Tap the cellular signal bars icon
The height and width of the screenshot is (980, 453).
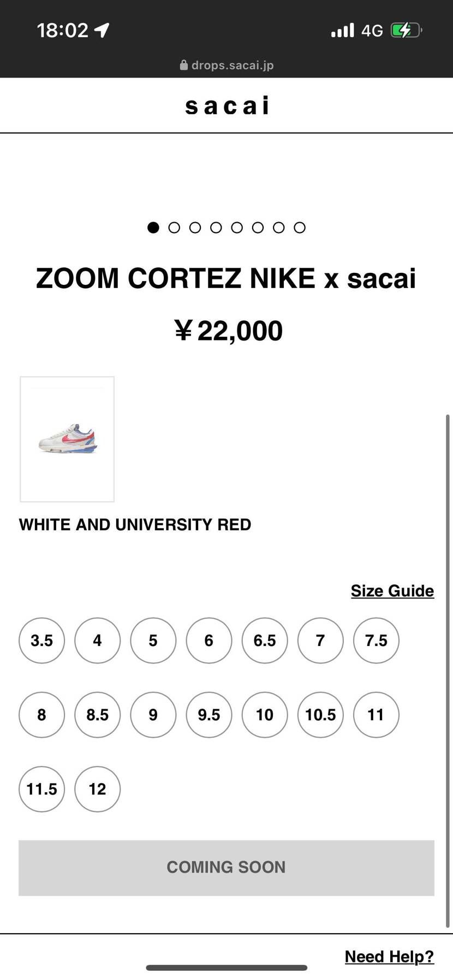[x=342, y=30]
